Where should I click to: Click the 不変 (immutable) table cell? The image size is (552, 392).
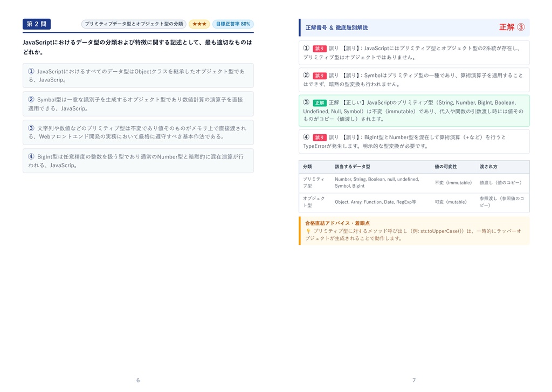click(x=453, y=183)
